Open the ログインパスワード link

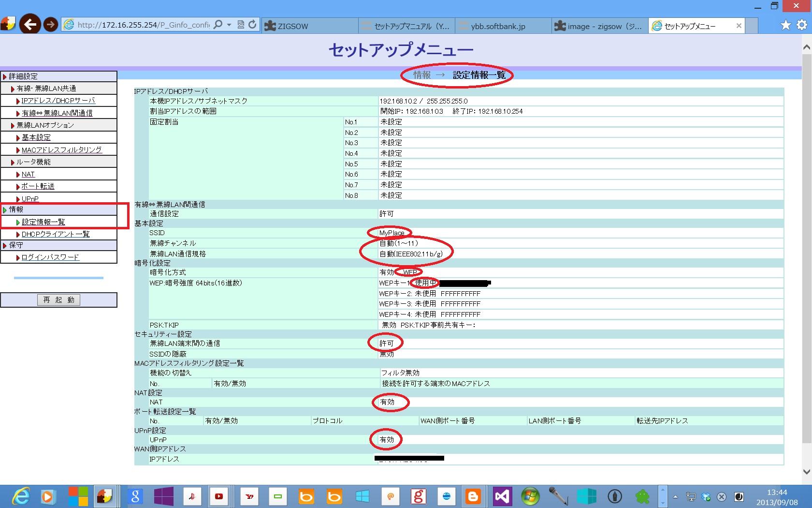pos(50,257)
